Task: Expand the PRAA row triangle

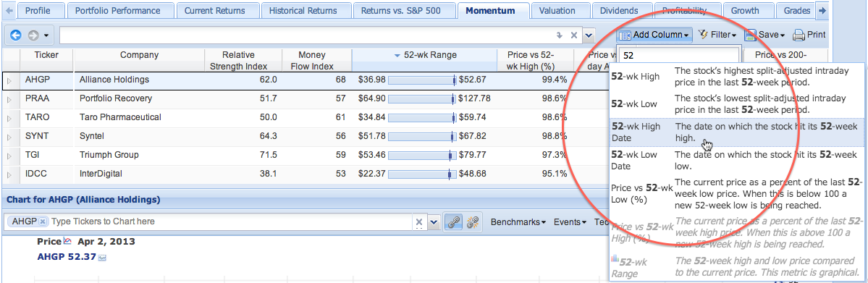Action: 9,100
